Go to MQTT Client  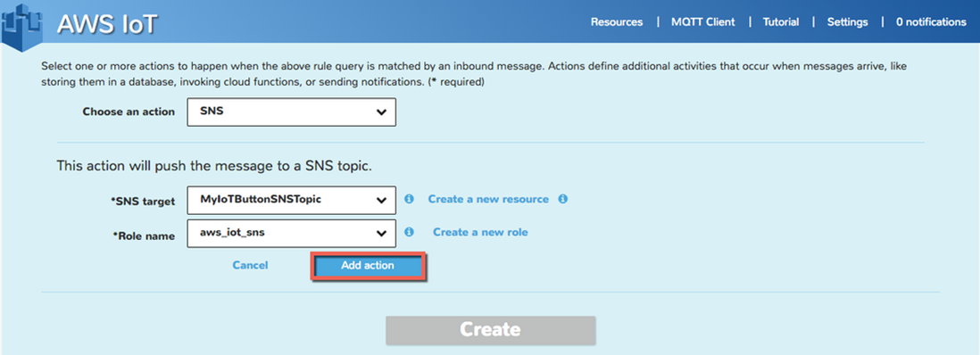703,22
